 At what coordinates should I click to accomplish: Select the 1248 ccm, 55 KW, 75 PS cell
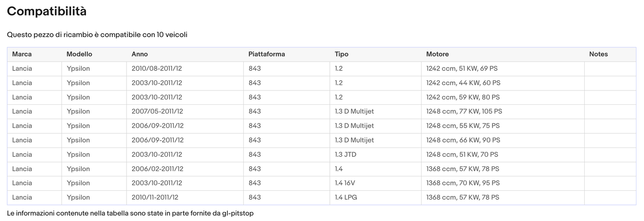pos(463,126)
